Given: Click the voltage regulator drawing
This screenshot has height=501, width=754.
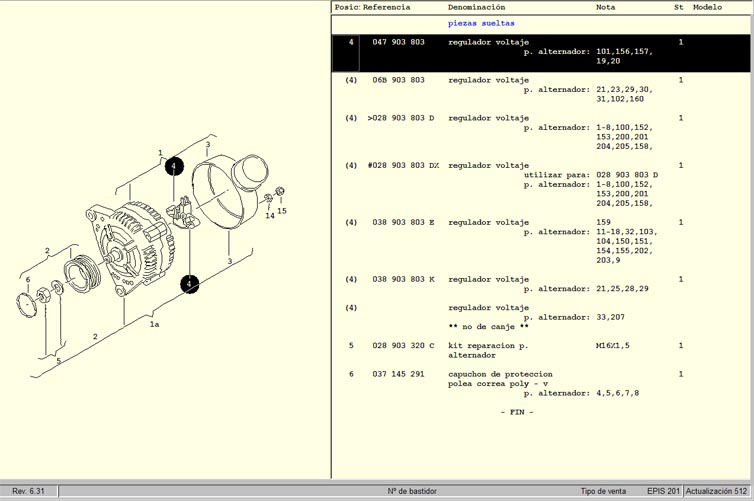Looking at the screenshot, I should [x=181, y=213].
